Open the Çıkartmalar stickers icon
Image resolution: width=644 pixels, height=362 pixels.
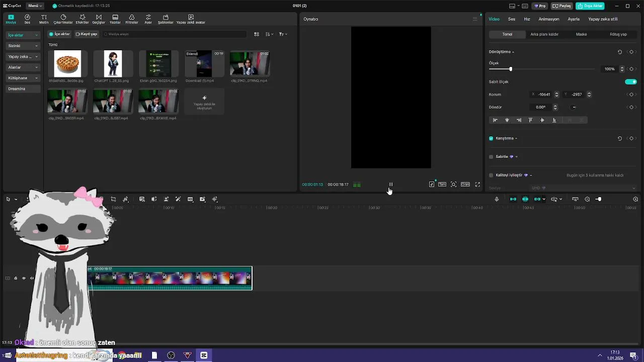pyautogui.click(x=63, y=19)
